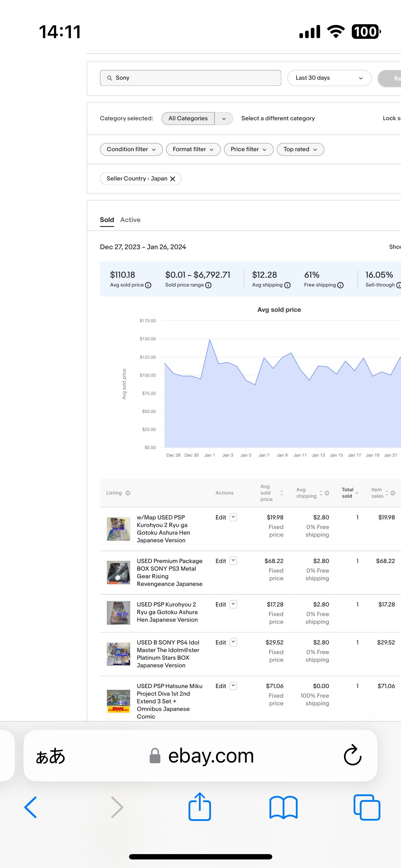401x868 pixels.
Task: Show info for the Listing column
Action: pyautogui.click(x=128, y=493)
